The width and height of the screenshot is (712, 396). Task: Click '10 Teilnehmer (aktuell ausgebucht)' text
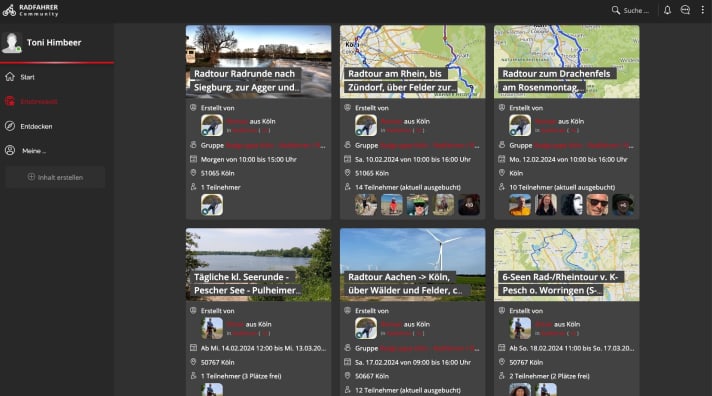562,187
